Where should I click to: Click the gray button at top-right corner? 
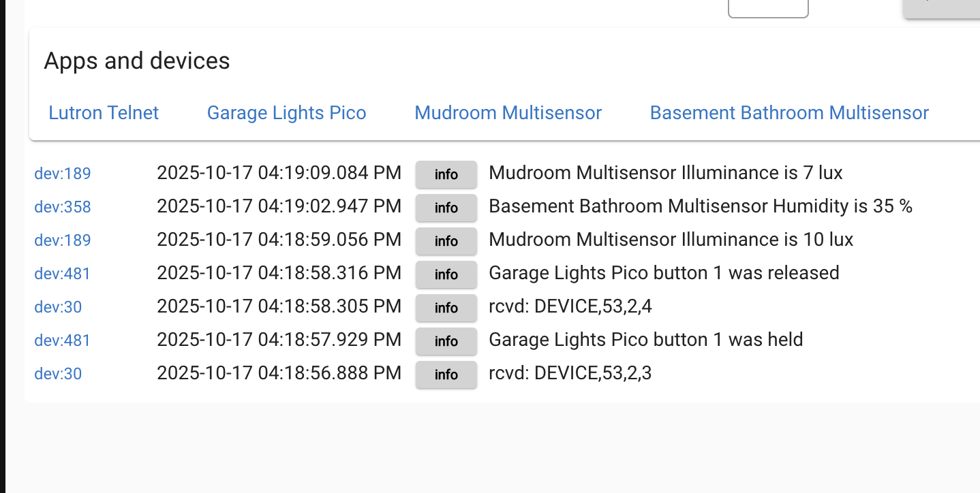pos(942,7)
